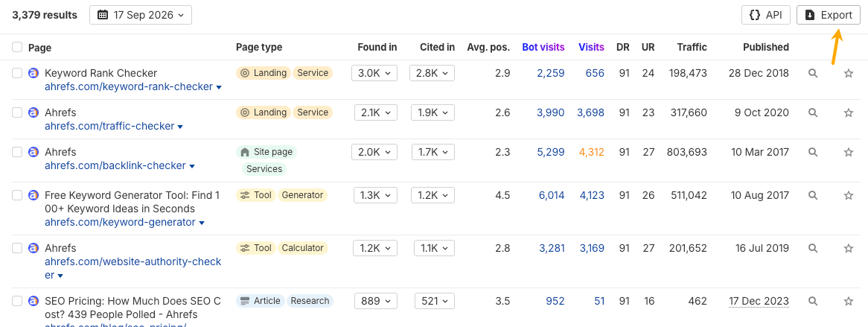Open the API button
Image resolution: width=868 pixels, height=327 pixels.
[765, 15]
